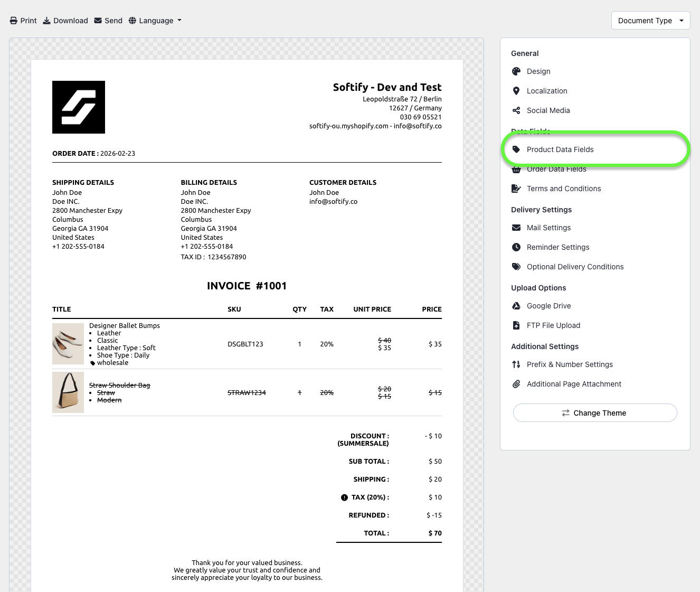Click the Download icon
This screenshot has width=700, height=592.
pos(47,21)
